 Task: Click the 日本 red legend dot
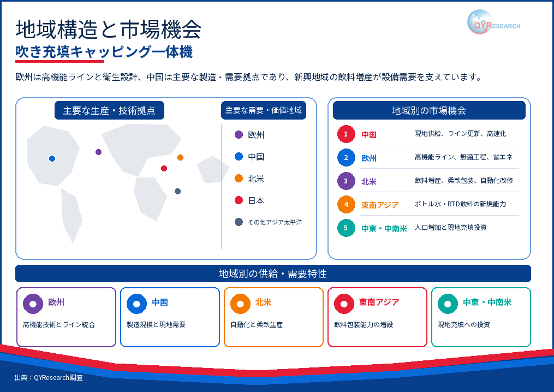tap(239, 200)
